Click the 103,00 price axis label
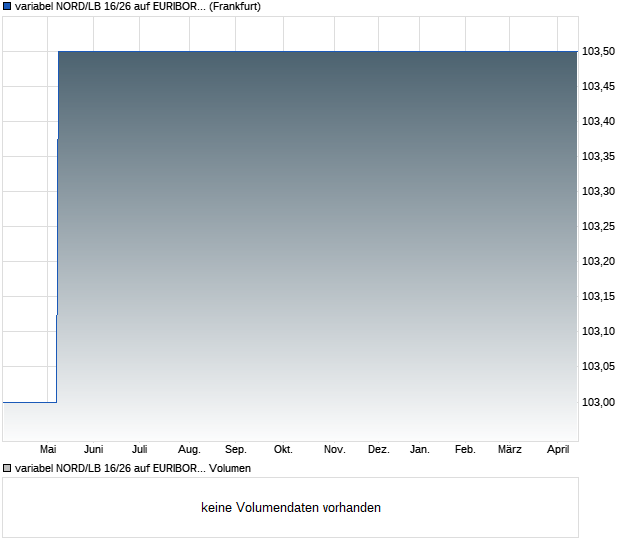Screen dimensions: 620x546 (598, 402)
